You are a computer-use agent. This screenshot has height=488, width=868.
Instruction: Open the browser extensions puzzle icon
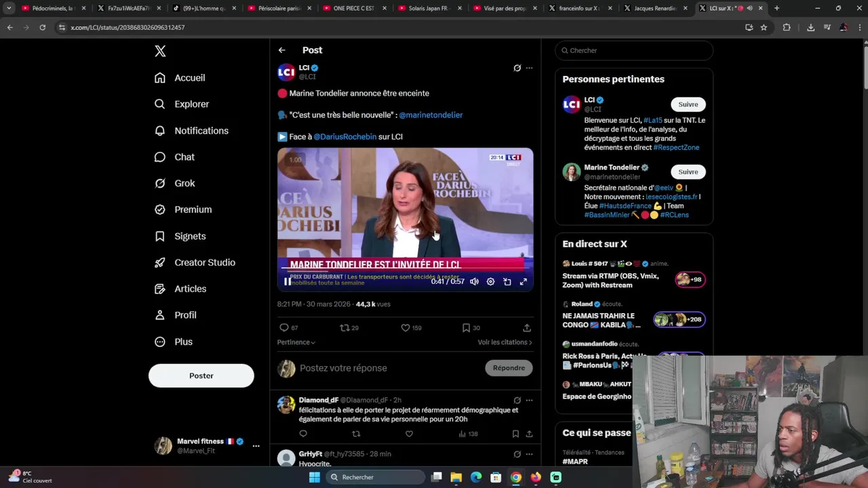coord(787,28)
